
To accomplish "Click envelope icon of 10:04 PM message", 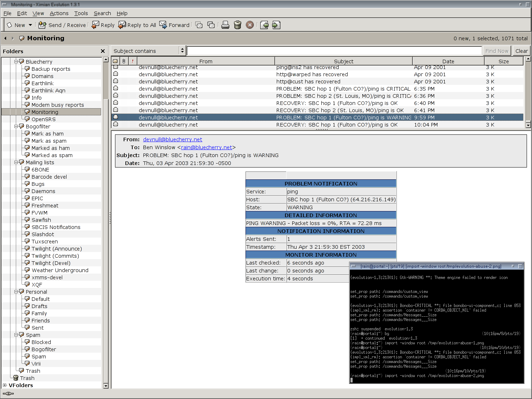I will (116, 124).
